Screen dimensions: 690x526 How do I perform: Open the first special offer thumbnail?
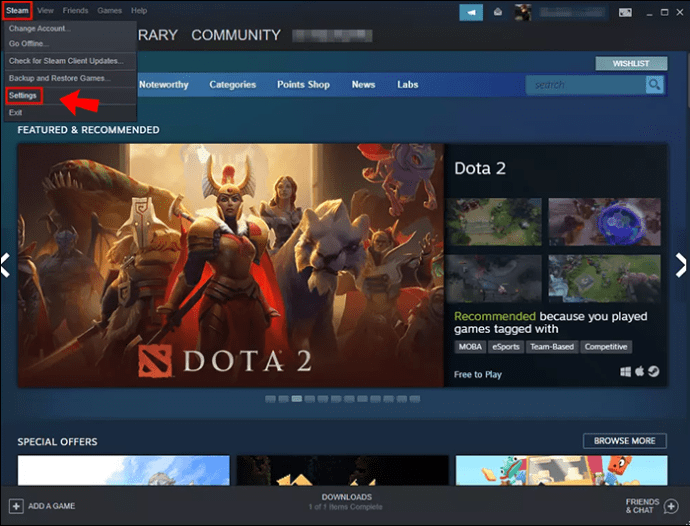[x=124, y=471]
